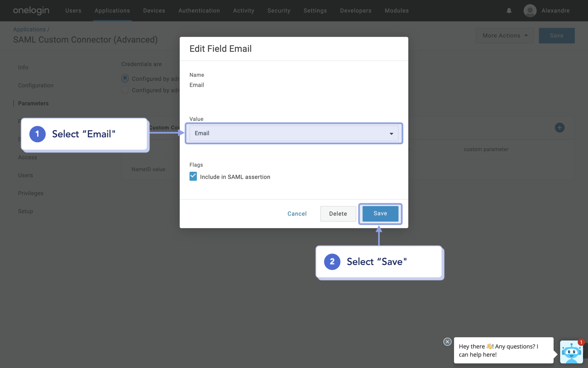This screenshot has width=588, height=368.
Task: Cancel the Edit Field Email dialog
Action: coord(297,213)
